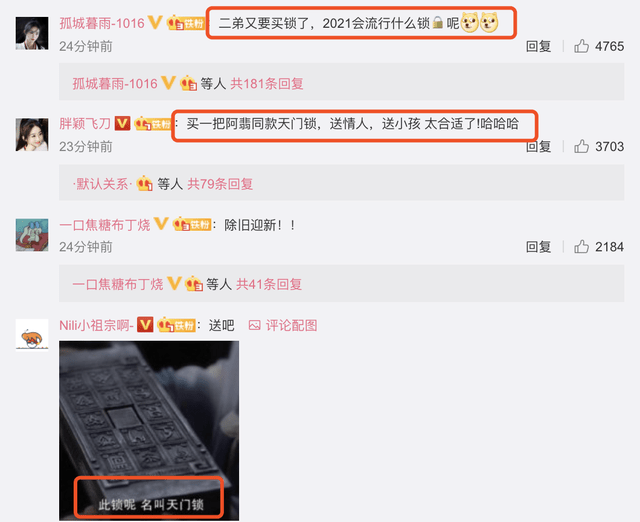This screenshot has height=522, width=640.
Task: Open 一口焦糖布丁烧's avatar
Action: 32,235
